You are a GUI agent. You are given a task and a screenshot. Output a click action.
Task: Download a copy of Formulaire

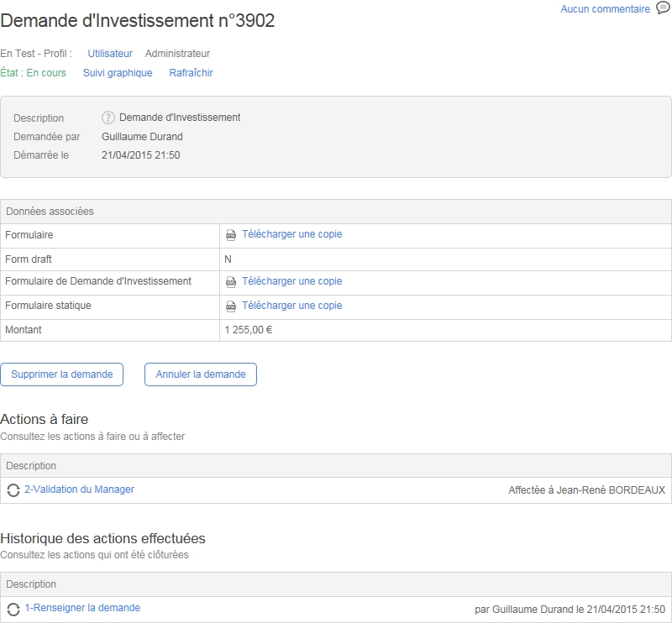tap(291, 234)
